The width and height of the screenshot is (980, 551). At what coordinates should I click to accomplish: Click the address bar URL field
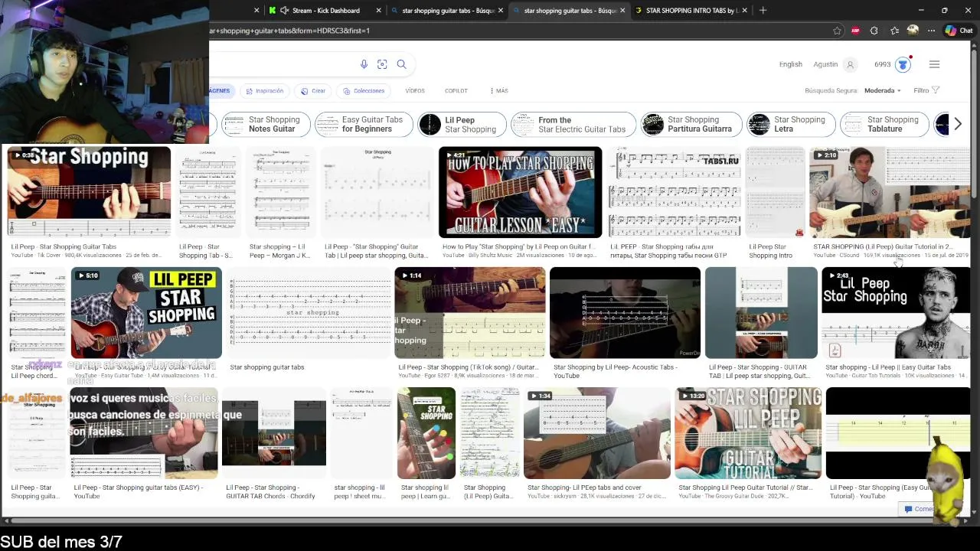517,31
